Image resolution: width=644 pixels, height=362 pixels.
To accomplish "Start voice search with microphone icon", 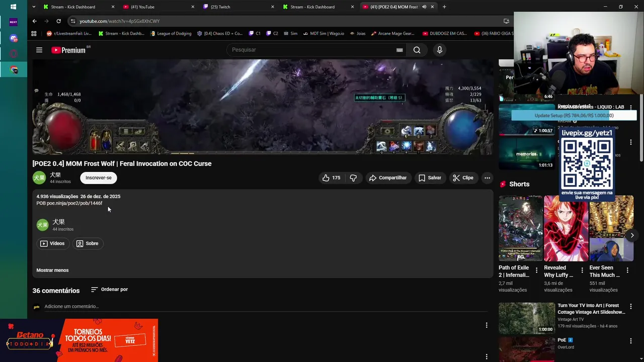I will (x=440, y=50).
